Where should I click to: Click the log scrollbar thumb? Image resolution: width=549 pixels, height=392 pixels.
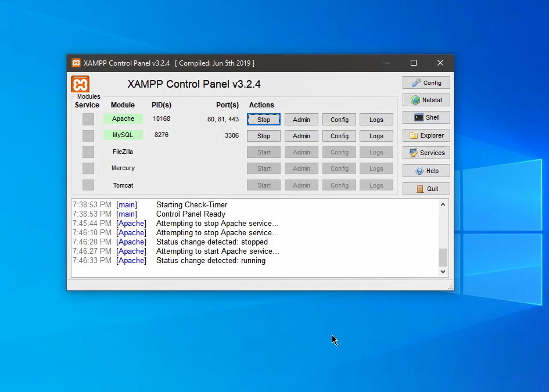tap(443, 257)
